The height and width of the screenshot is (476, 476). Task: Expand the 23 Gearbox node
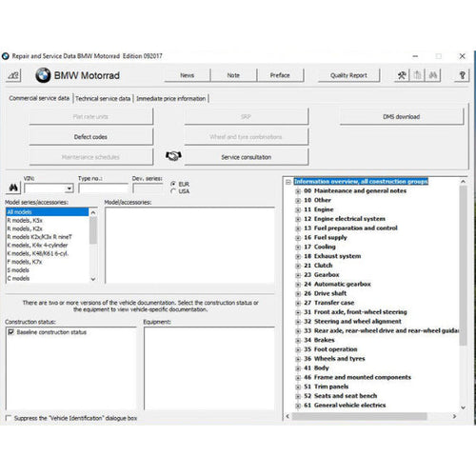coord(298,275)
